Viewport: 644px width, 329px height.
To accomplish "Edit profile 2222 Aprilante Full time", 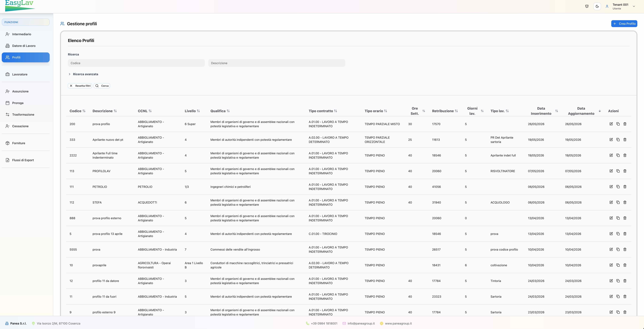I will tap(611, 155).
